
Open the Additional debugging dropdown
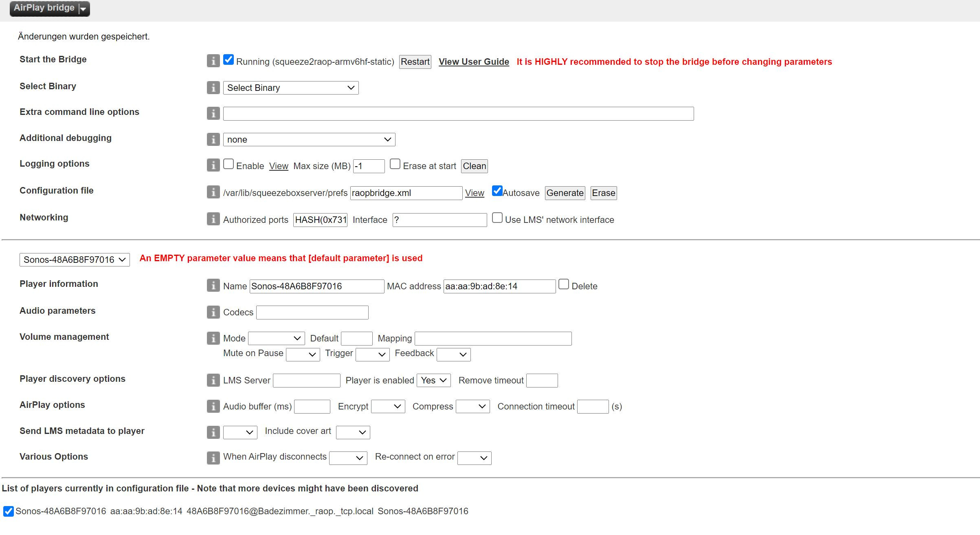click(309, 140)
